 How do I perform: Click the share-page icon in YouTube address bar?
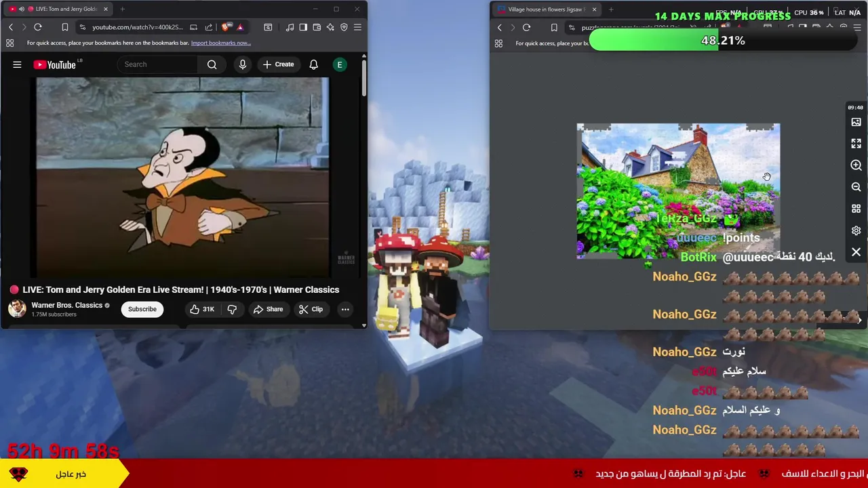(x=209, y=27)
